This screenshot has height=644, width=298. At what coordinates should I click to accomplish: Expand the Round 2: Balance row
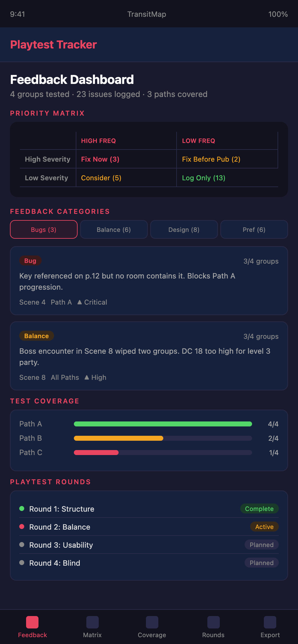pos(149,527)
